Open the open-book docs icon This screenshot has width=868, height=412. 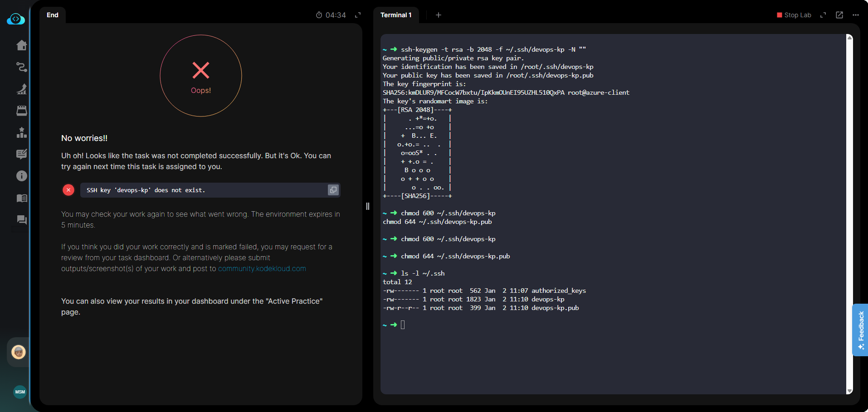point(21,198)
